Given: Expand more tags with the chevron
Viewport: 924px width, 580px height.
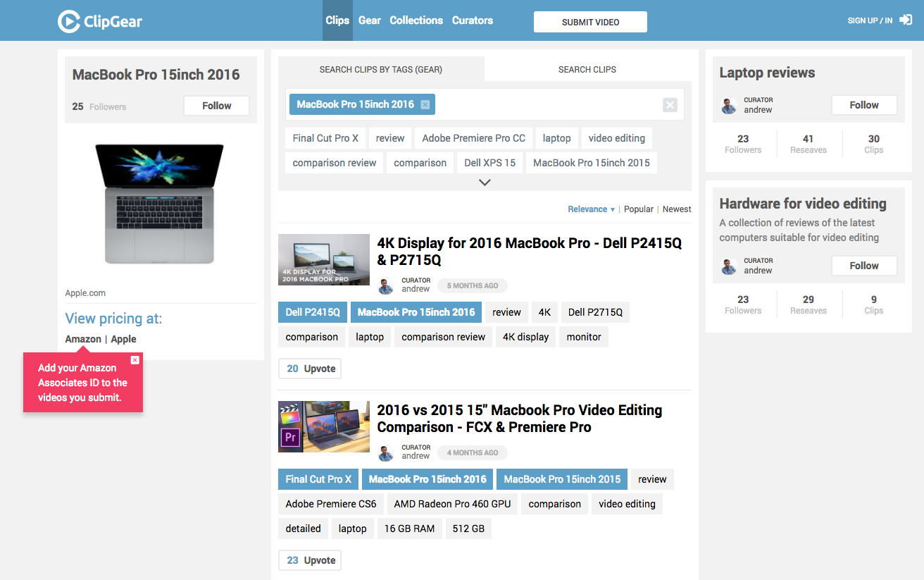Looking at the screenshot, I should [485, 183].
